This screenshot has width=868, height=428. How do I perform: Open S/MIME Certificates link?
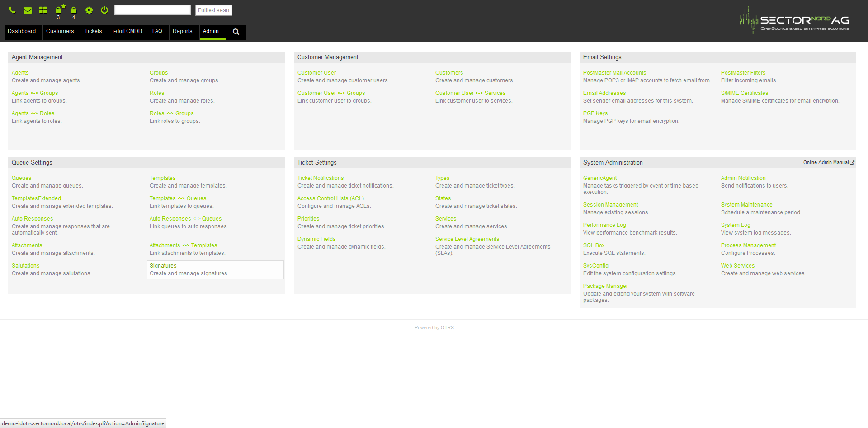click(x=745, y=93)
